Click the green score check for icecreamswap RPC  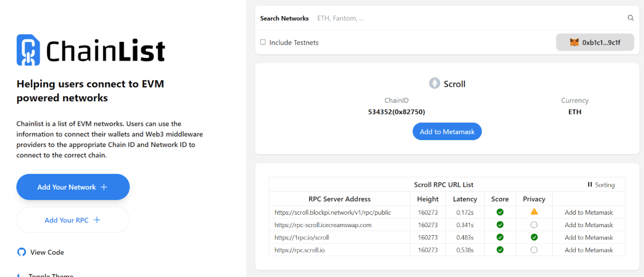point(500,225)
